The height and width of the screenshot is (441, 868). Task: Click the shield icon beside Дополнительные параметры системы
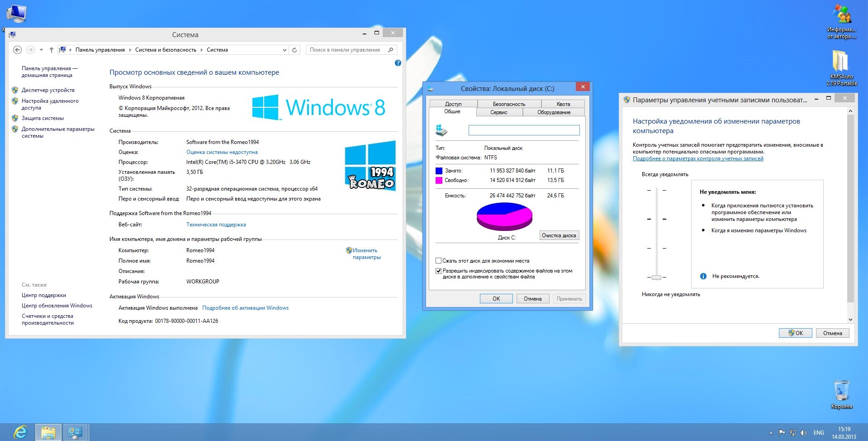coord(15,129)
